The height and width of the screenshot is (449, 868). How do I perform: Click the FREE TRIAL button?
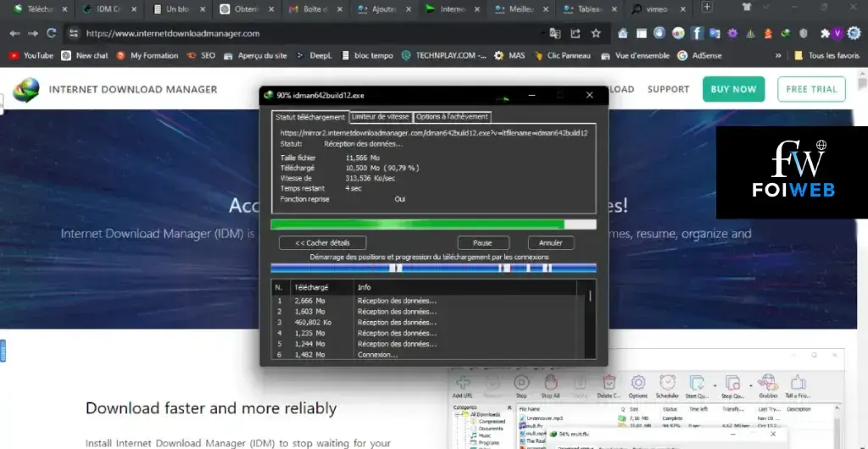coord(811,89)
